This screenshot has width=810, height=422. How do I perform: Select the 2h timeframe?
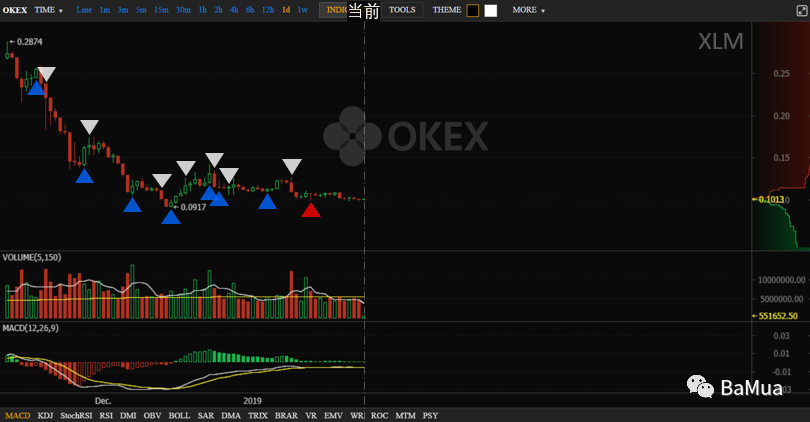(x=219, y=10)
